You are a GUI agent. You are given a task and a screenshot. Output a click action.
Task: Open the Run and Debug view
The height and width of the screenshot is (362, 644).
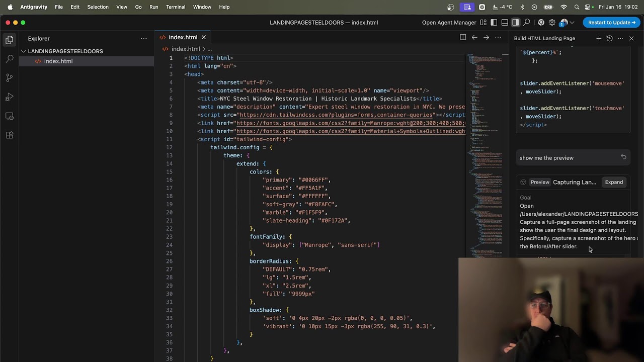click(x=9, y=97)
